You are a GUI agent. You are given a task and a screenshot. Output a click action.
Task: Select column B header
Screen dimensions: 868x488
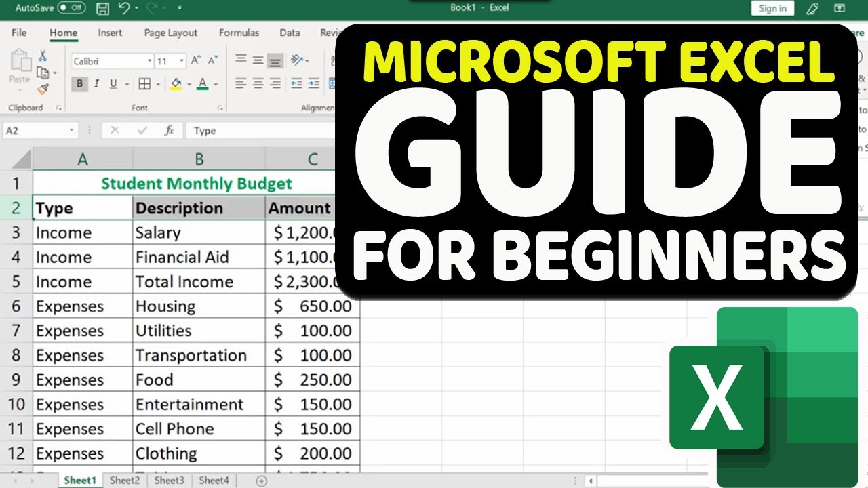[199, 159]
